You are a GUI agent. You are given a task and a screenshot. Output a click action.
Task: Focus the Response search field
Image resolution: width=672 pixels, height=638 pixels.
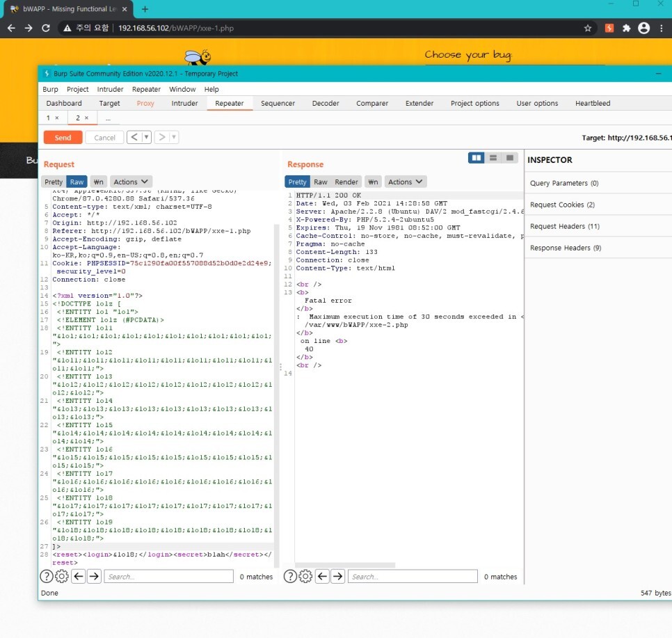[x=413, y=576]
